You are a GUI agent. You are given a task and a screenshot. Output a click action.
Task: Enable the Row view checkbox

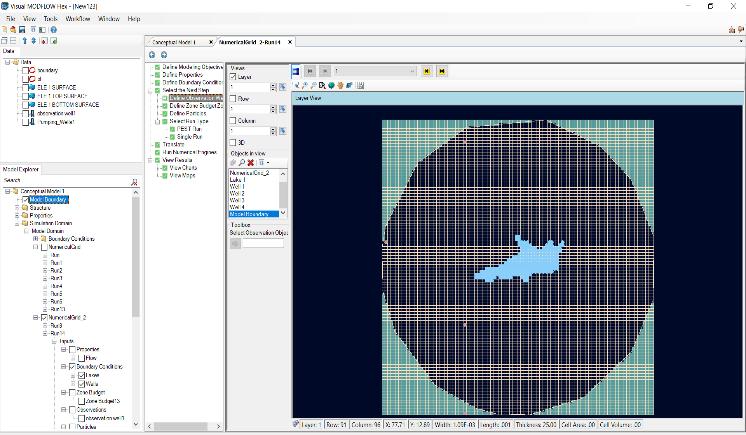(233, 99)
